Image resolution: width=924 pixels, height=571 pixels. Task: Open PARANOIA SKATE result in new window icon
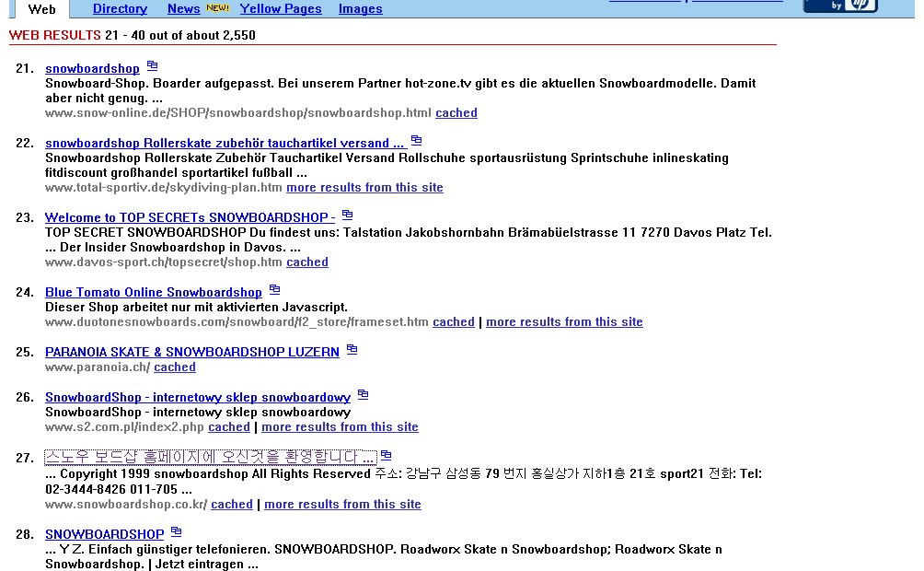[352, 349]
